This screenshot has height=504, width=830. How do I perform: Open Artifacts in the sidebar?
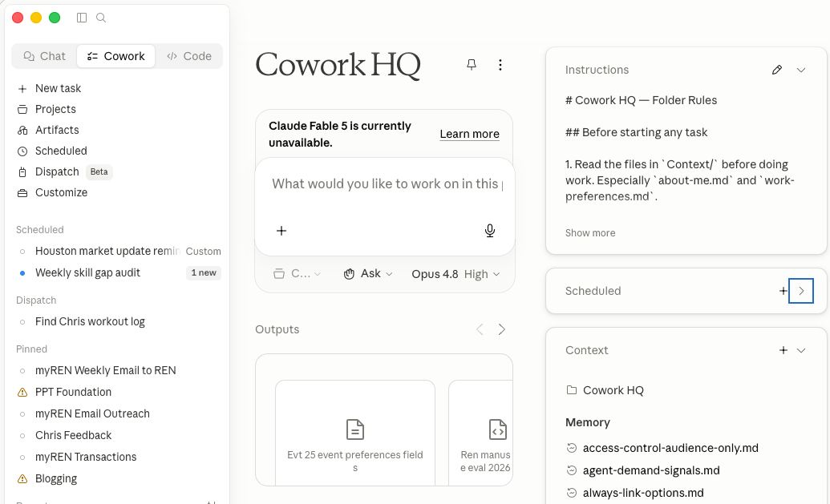click(x=57, y=130)
